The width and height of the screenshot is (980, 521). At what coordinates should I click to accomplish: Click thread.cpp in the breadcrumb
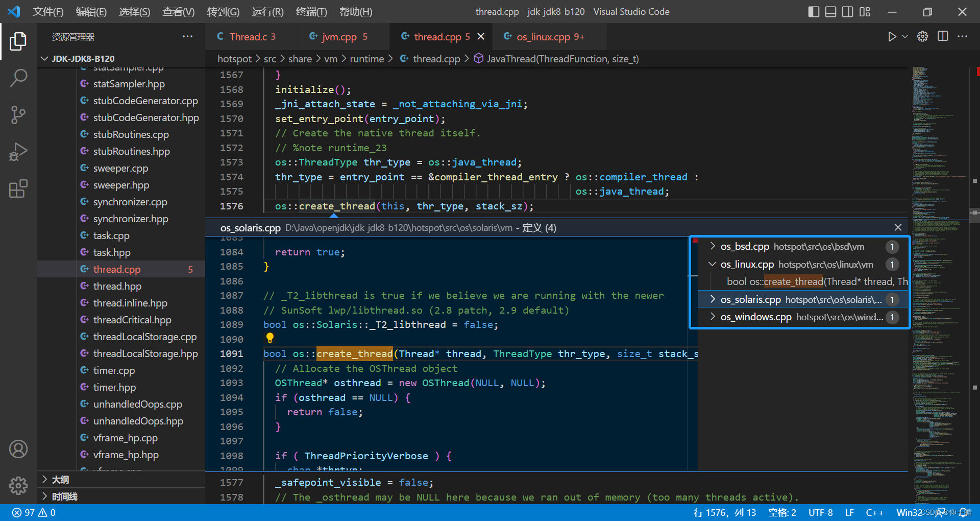(436, 59)
